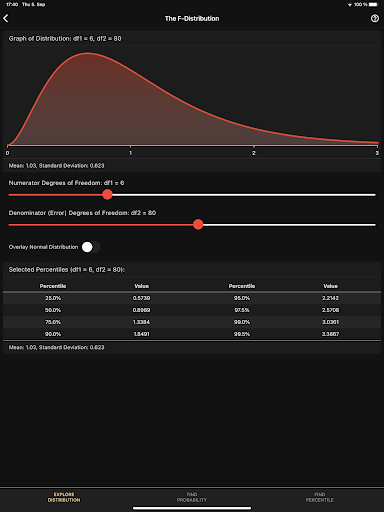Select the 95.0% percentile value 2.2142
Viewport: 384px width, 512px height.
click(330, 298)
